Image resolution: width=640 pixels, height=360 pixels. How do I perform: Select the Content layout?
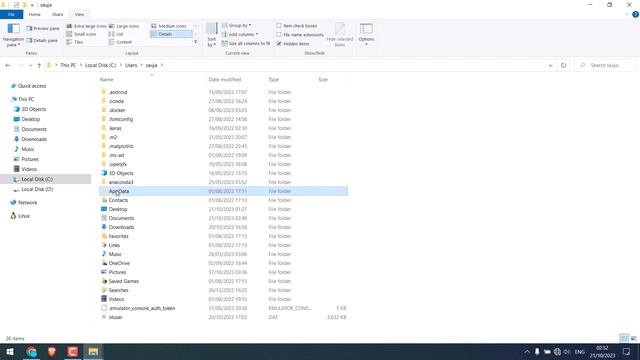(120, 42)
